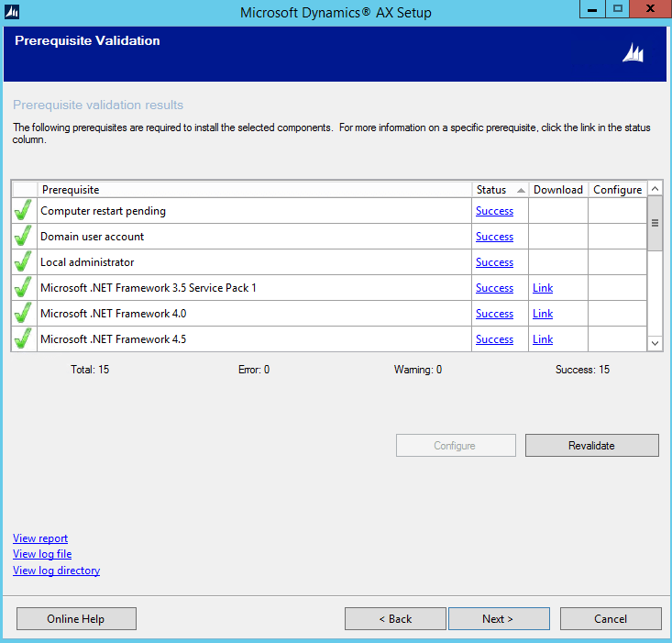Open the View report link

point(40,538)
